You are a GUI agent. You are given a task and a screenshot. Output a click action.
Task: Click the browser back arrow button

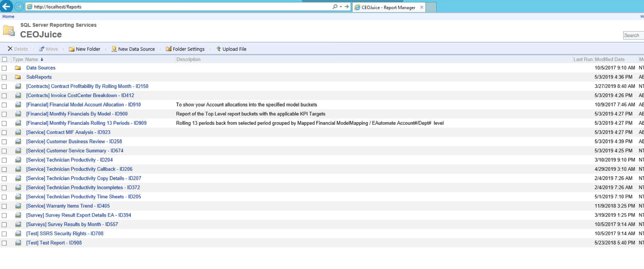pos(6,6)
